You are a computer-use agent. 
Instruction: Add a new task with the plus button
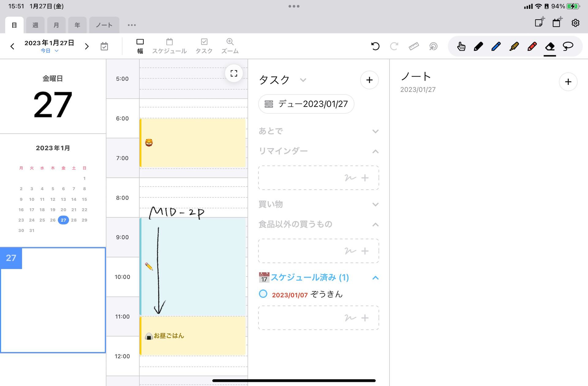(369, 80)
